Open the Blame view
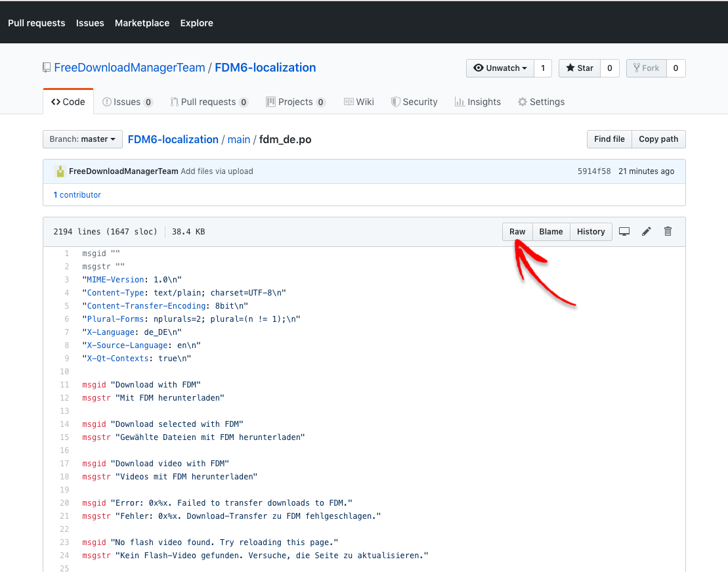This screenshot has width=728, height=572. (x=551, y=231)
